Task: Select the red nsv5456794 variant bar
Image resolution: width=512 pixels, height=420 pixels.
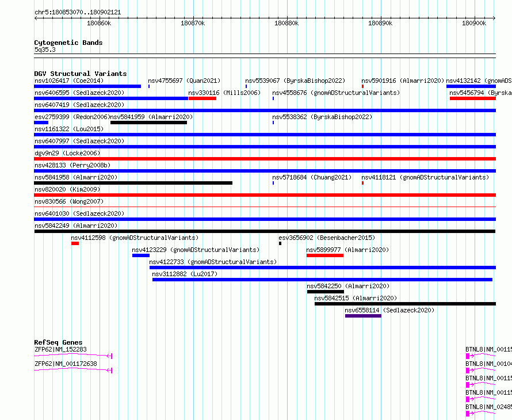Action: coord(473,98)
